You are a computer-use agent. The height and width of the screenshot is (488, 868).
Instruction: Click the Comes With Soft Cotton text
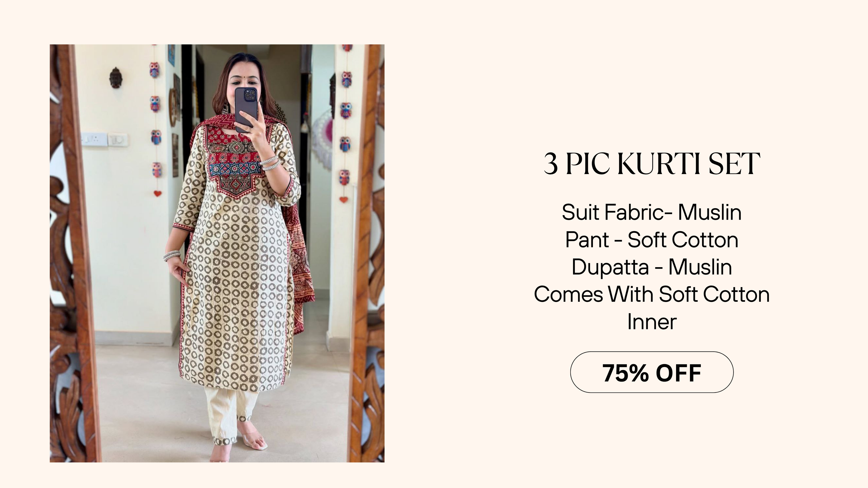click(652, 294)
